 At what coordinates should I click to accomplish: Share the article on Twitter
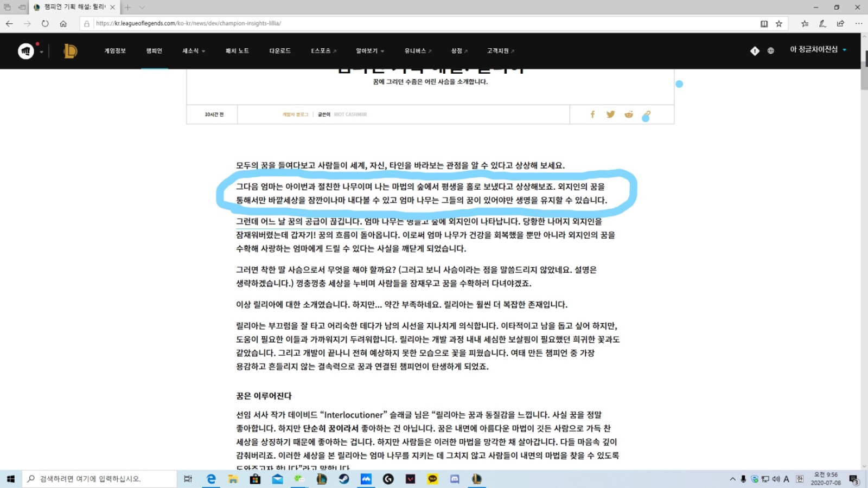(x=611, y=114)
